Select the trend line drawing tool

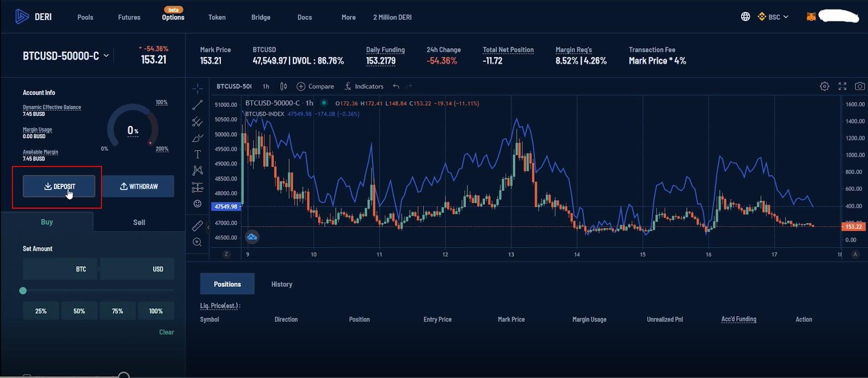(x=197, y=105)
